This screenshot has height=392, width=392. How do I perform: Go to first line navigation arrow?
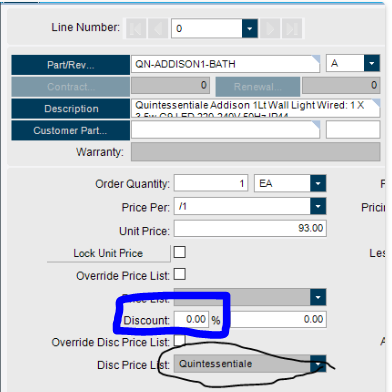[x=136, y=29]
